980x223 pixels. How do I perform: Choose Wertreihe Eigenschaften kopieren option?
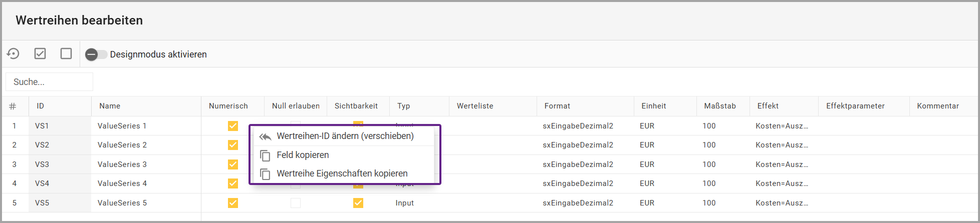pyautogui.click(x=342, y=173)
